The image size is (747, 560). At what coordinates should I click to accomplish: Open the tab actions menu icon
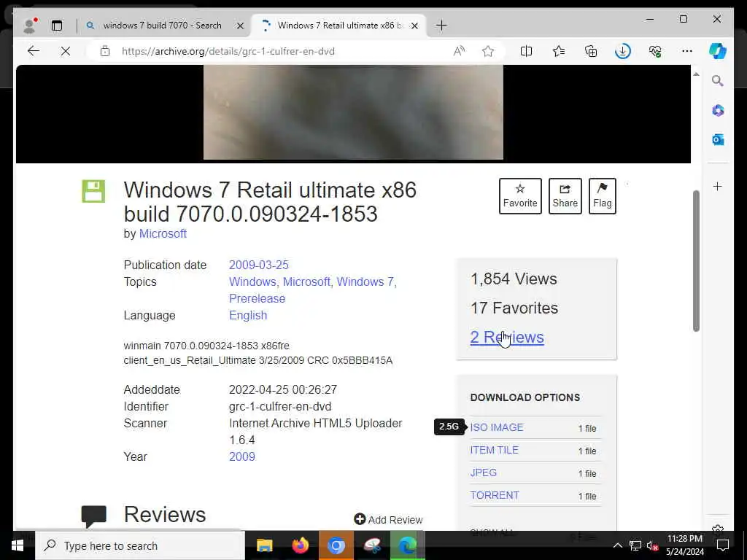[57, 26]
